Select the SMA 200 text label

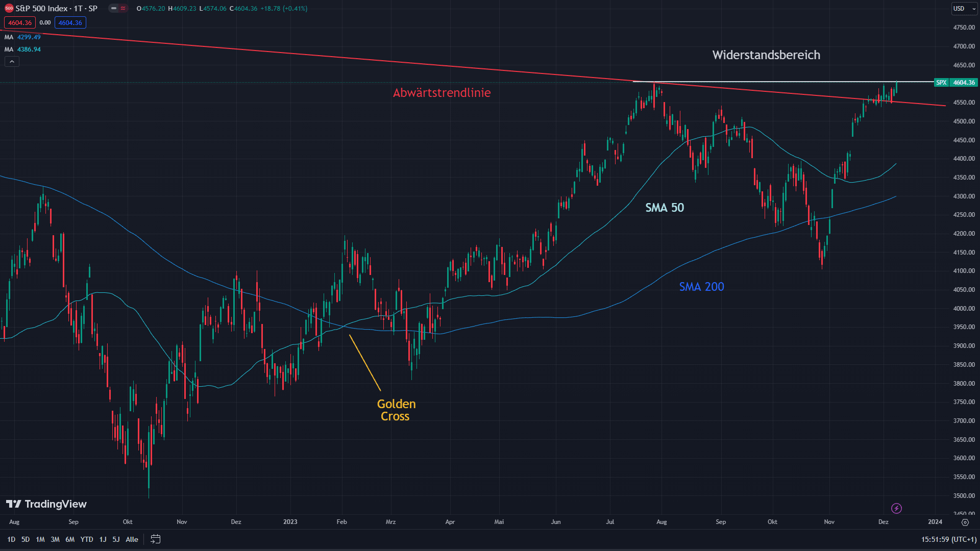point(702,287)
